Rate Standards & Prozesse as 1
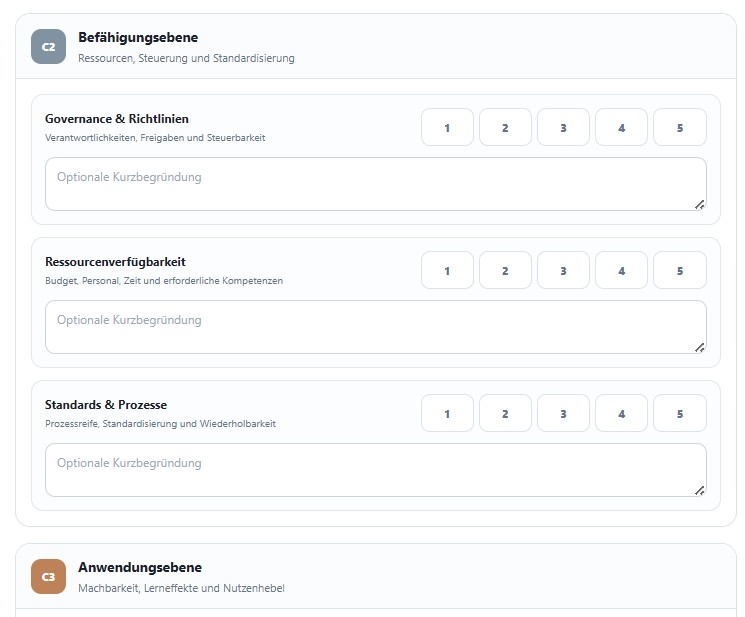Viewport: 745px width, 617px height. 447,413
